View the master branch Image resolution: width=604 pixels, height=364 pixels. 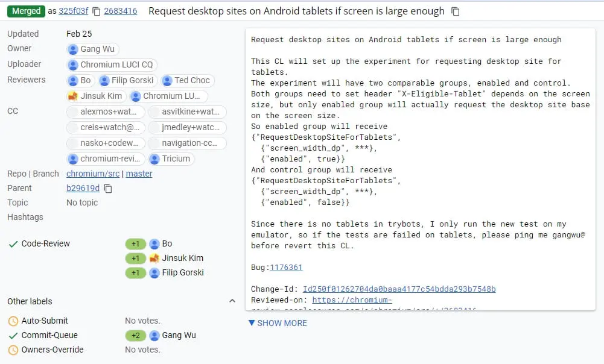[139, 174]
